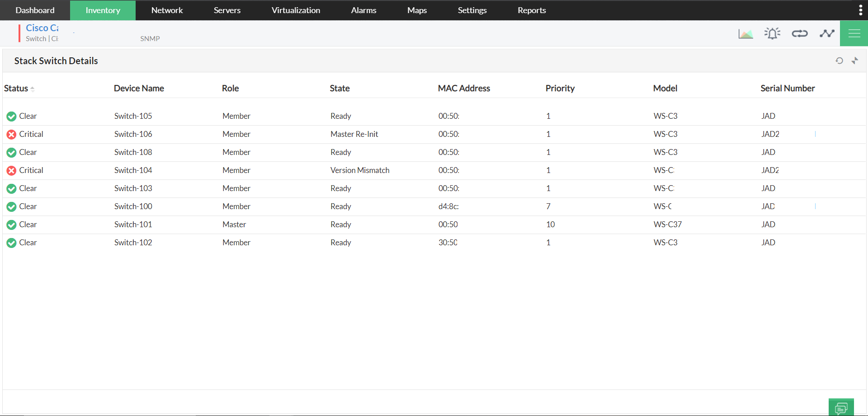868x416 pixels.
Task: Open device dependencies via the link icon
Action: (799, 33)
